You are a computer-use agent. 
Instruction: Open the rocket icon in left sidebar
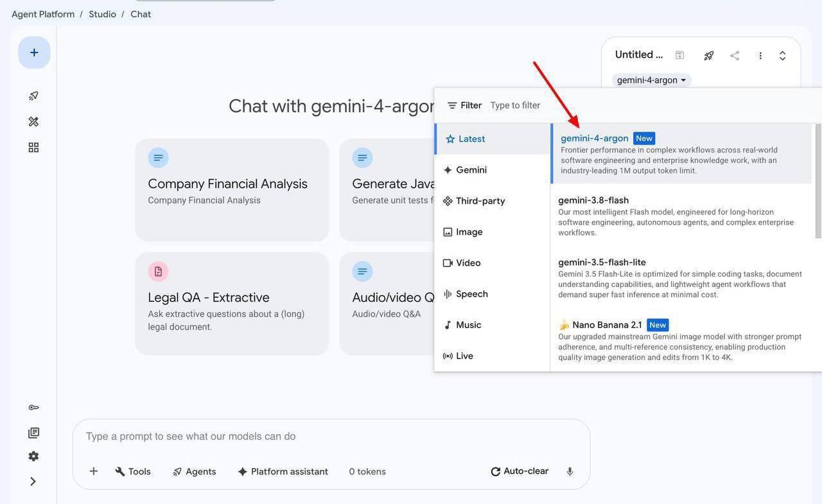coord(33,96)
